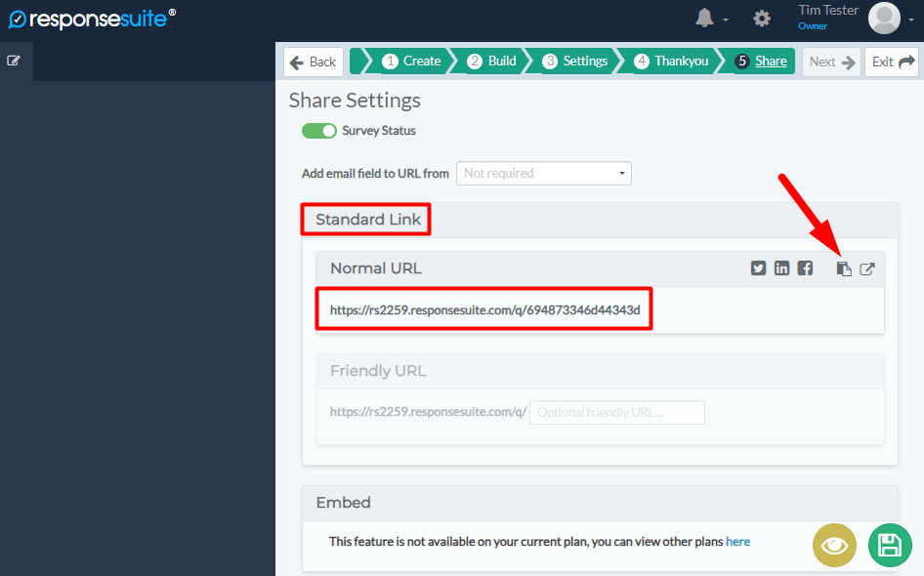Switch to step 3 Settings

click(574, 62)
